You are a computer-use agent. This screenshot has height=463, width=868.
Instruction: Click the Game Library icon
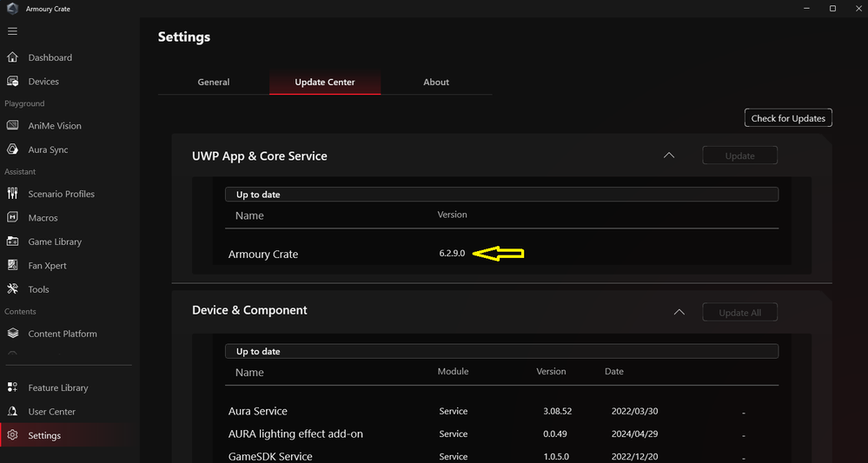pyautogui.click(x=13, y=241)
